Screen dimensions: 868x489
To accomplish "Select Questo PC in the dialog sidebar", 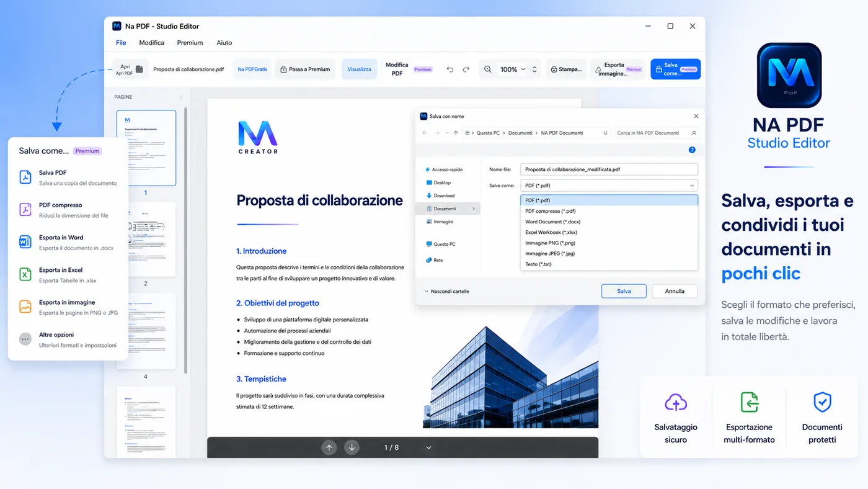I will pyautogui.click(x=441, y=244).
